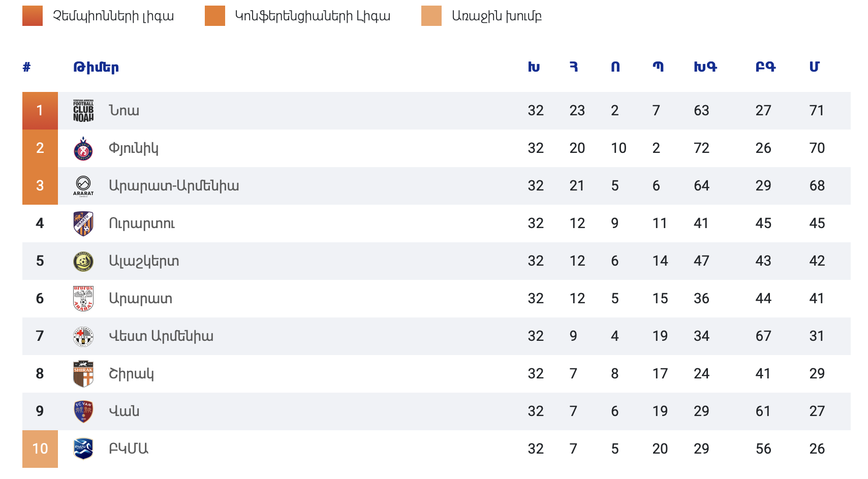The width and height of the screenshot is (868, 479).
Task: Click the Կոնֆերենցիաների Լիգա legend swatch
Action: point(215,16)
